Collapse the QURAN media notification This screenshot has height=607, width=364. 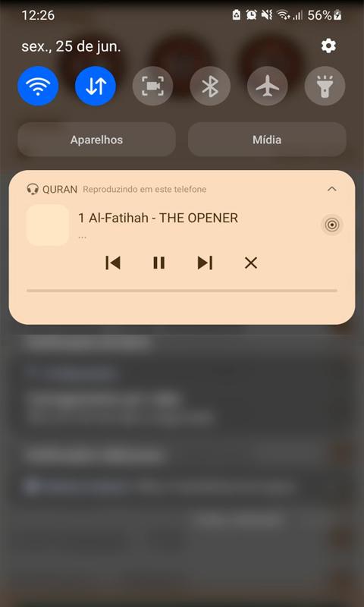[332, 189]
